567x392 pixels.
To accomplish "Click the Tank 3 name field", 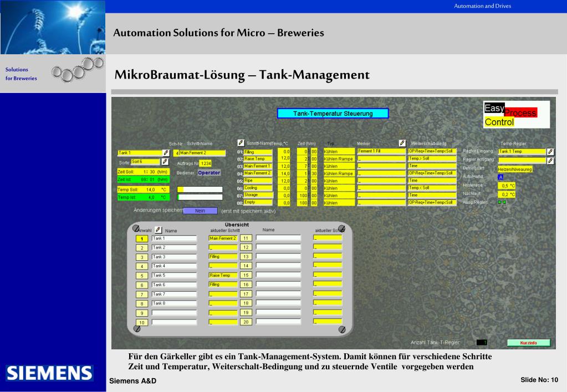I will click(174, 257).
